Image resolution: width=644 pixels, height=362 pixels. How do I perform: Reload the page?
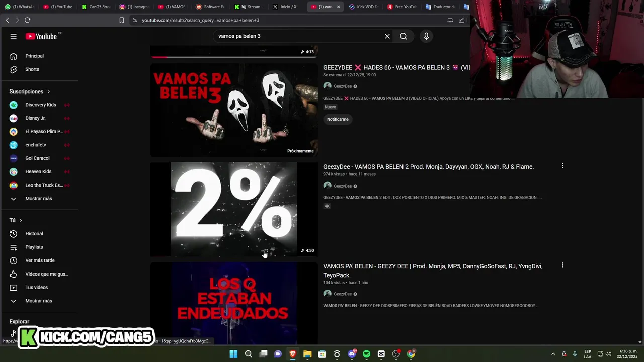pos(27,20)
